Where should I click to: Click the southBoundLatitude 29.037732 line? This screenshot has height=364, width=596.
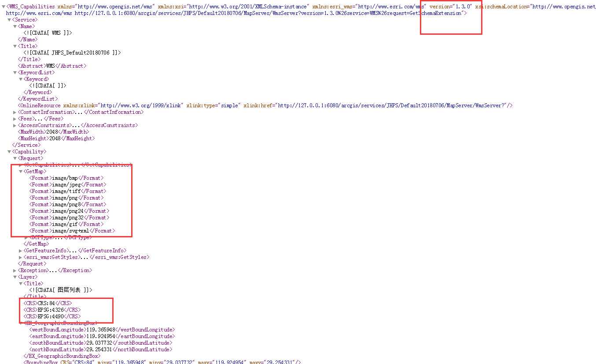pos(100,343)
